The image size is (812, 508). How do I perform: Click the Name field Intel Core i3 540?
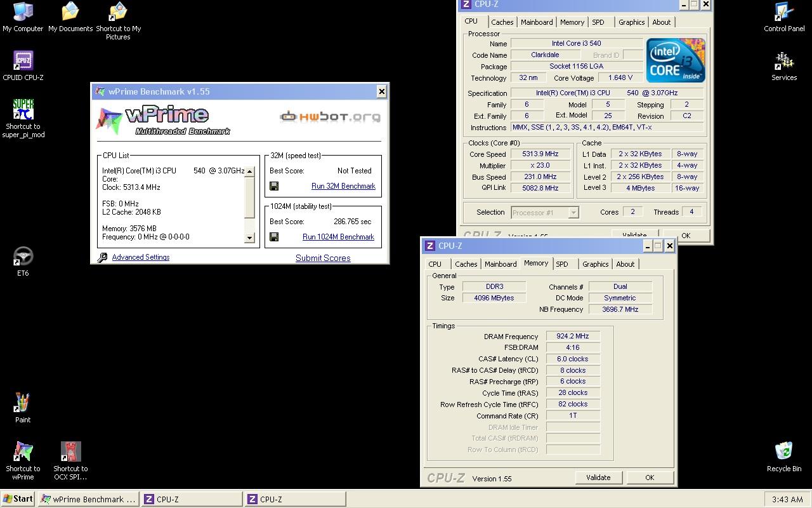pos(577,44)
